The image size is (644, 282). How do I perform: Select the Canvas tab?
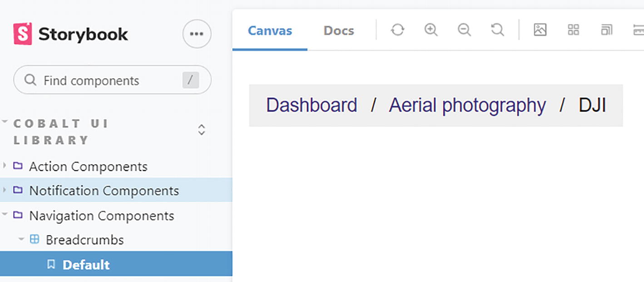(270, 31)
